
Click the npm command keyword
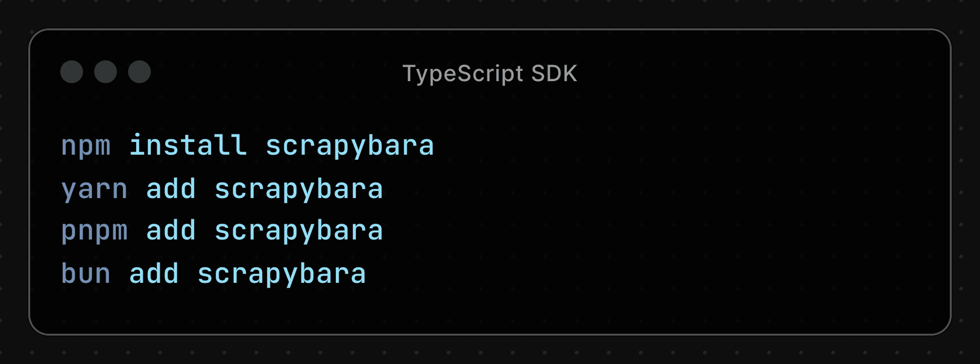[x=86, y=145]
